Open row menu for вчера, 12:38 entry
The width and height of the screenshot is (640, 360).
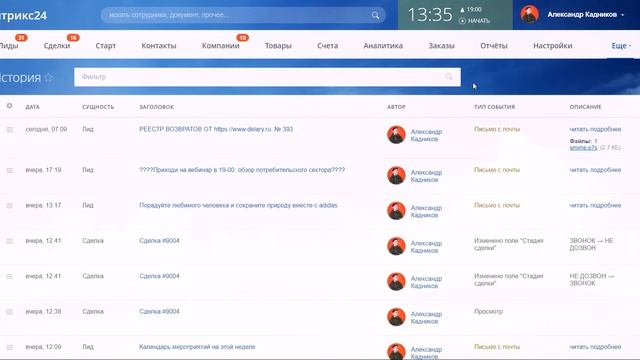pos(9,312)
